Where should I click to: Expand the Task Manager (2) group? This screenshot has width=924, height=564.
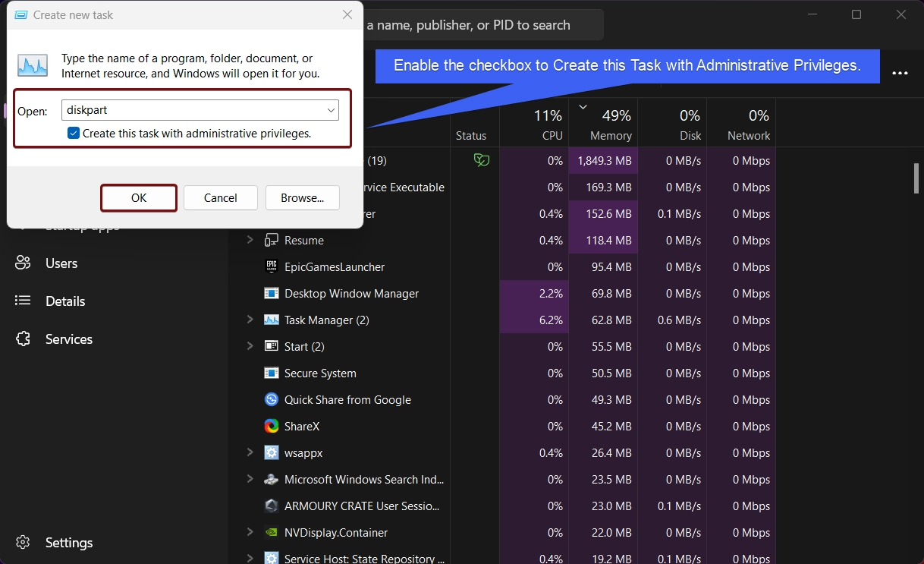[250, 320]
